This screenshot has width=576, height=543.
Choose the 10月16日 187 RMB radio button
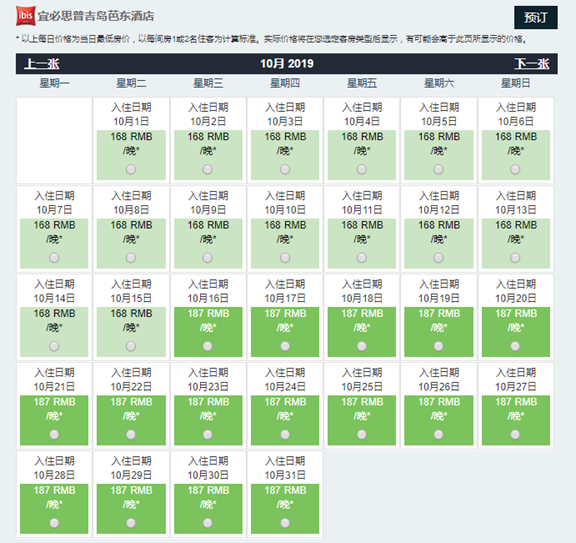click(208, 346)
